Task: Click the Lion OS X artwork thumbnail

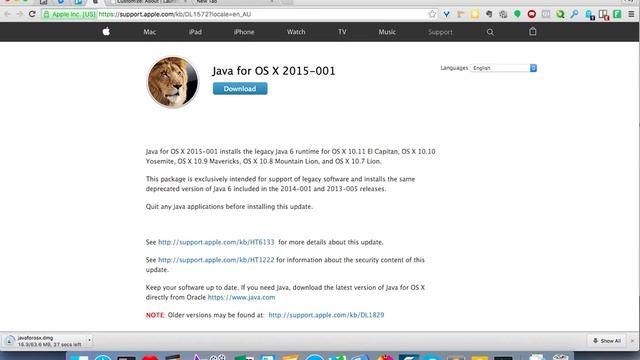Action: (173, 82)
